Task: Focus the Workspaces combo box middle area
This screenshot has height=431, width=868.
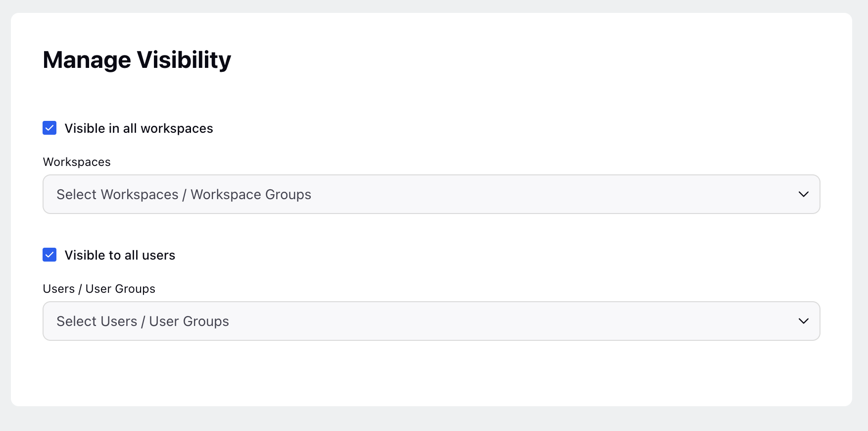Action: [432, 194]
